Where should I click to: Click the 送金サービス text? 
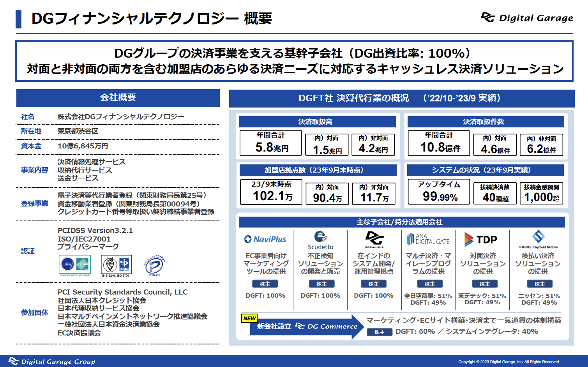coord(78,178)
